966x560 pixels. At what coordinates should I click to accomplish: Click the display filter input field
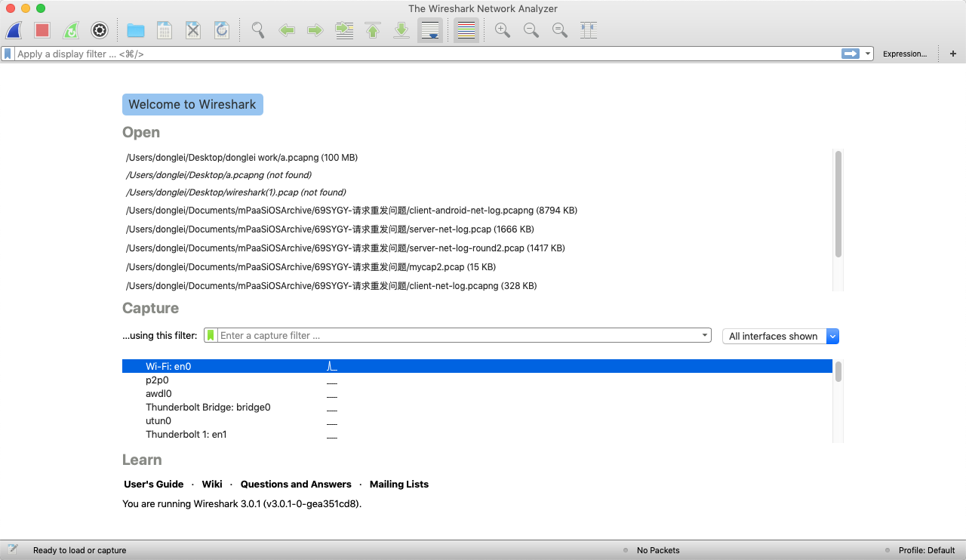(x=426, y=54)
